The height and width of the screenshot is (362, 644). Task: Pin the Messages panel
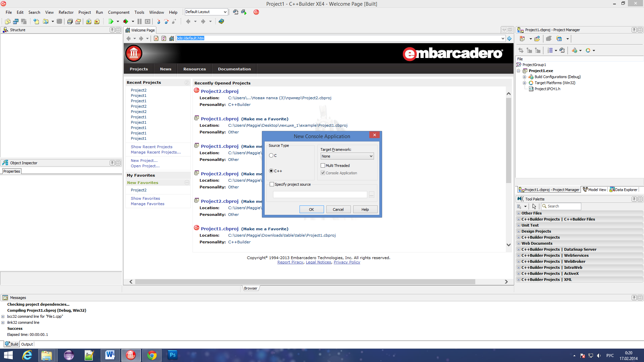[634, 298]
